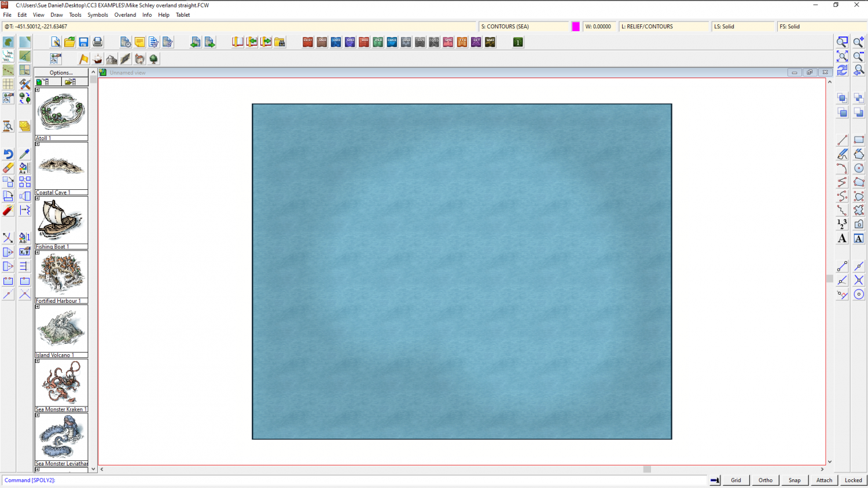Viewport: 868px width, 488px height.
Task: Select the Line drawing tool
Action: click(x=842, y=140)
